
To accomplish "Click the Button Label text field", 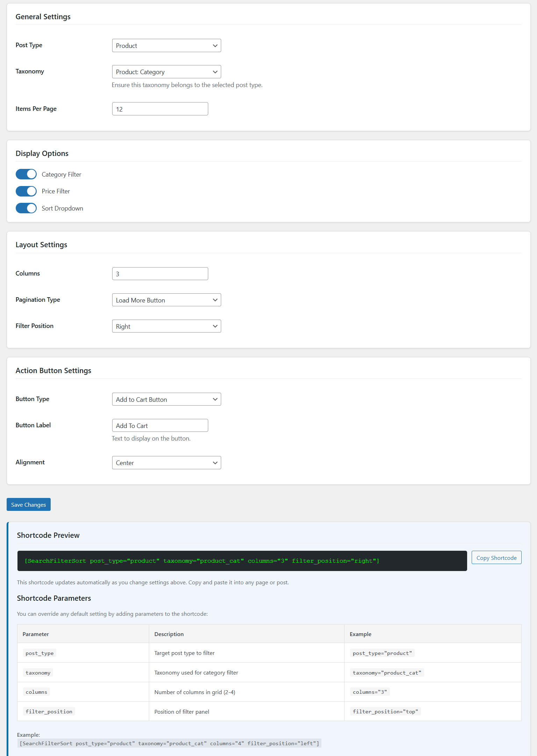I will tap(160, 426).
